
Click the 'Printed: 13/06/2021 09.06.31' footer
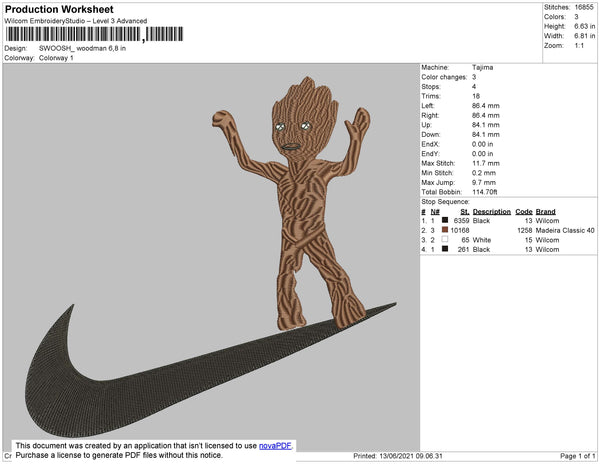pos(398,456)
